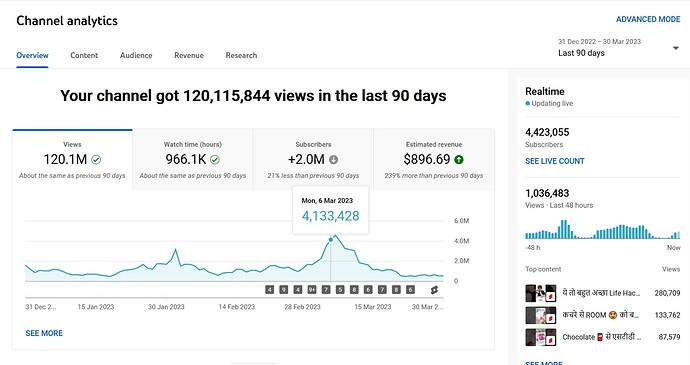Image resolution: width=690 pixels, height=365 pixels.
Task: Click the 'Mon, 6 Mar 2023' tooltip date
Action: [327, 200]
